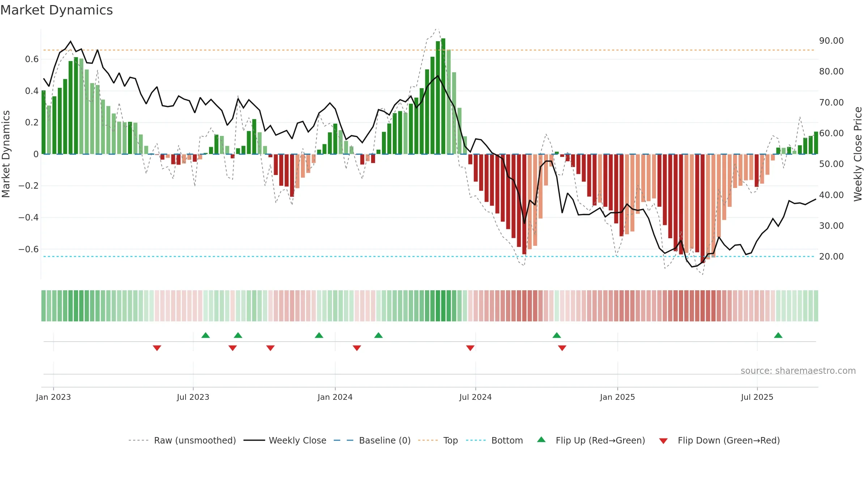Click the Jan 2025 x-axis label
Image resolution: width=868 pixels, height=488 pixels.
[x=618, y=397]
